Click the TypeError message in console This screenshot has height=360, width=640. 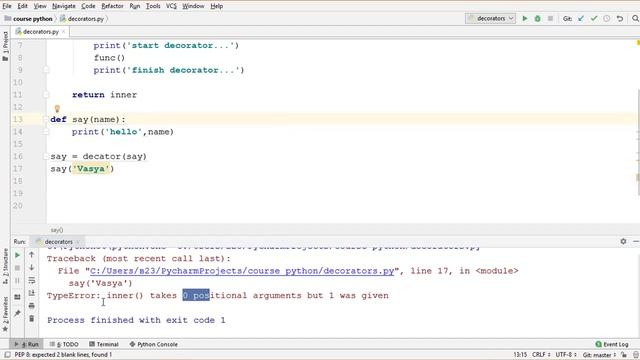pyautogui.click(x=218, y=296)
